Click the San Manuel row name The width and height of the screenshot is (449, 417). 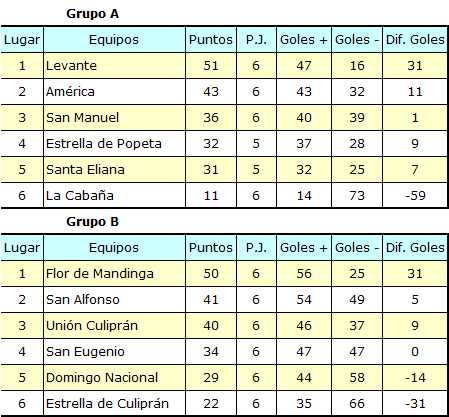point(114,118)
